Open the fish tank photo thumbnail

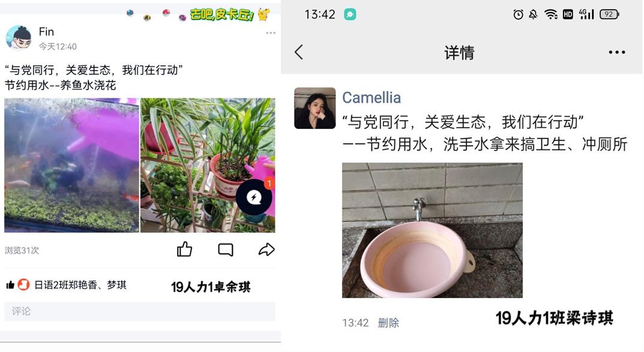72,166
